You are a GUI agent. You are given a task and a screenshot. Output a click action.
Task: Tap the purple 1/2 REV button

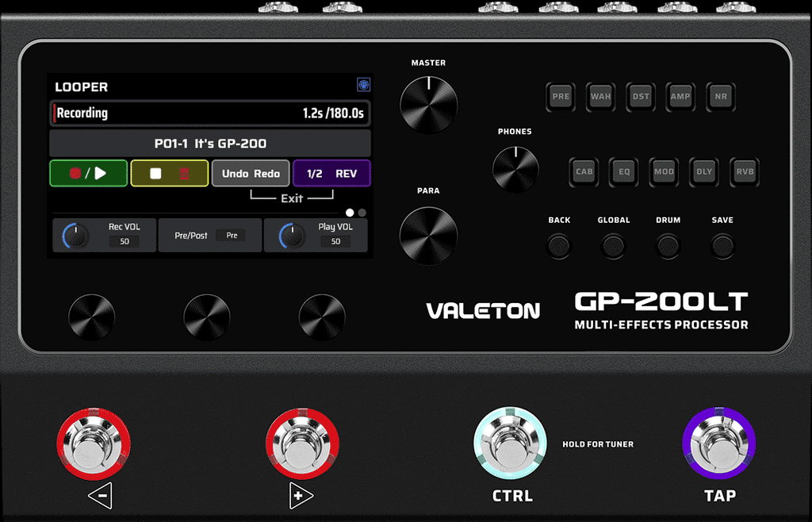(331, 173)
